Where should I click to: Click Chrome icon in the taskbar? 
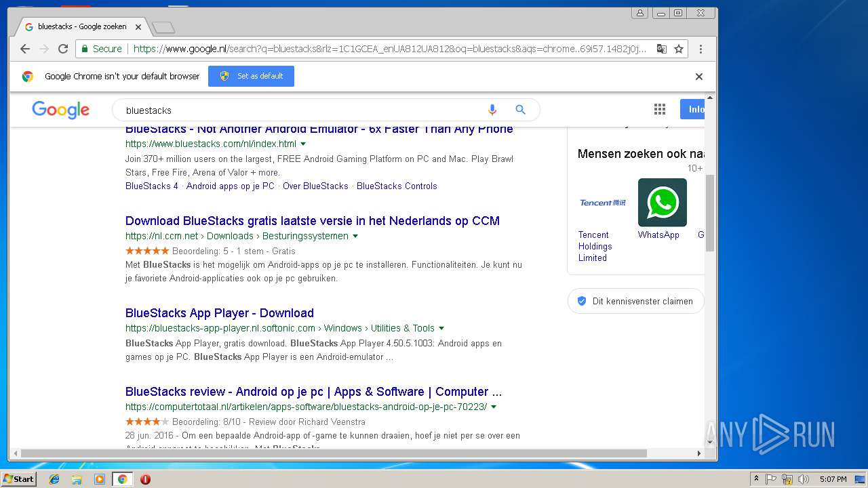(122, 479)
